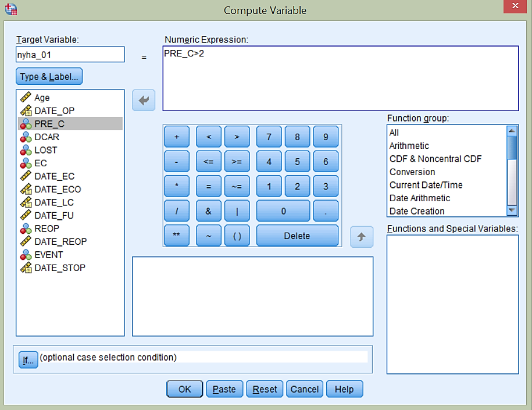Image resolution: width=532 pixels, height=410 pixels.
Task: Click inside the Numeric Expression box
Action: [340, 79]
